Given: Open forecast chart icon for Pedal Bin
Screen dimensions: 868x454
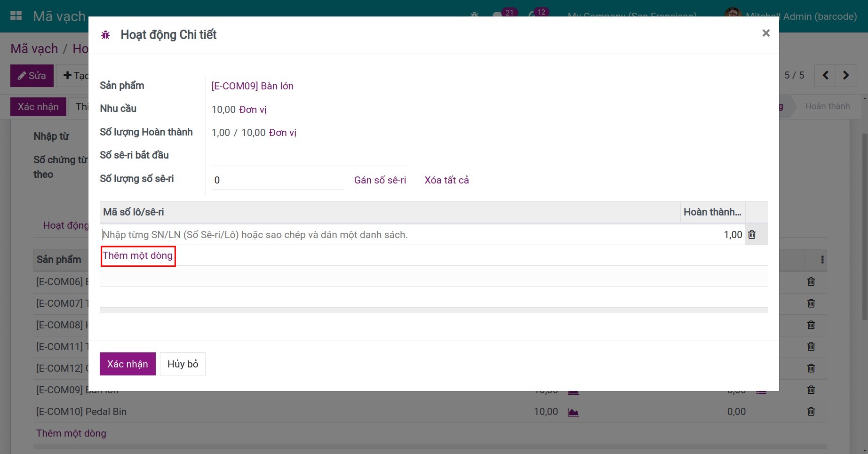Looking at the screenshot, I should pos(573,412).
